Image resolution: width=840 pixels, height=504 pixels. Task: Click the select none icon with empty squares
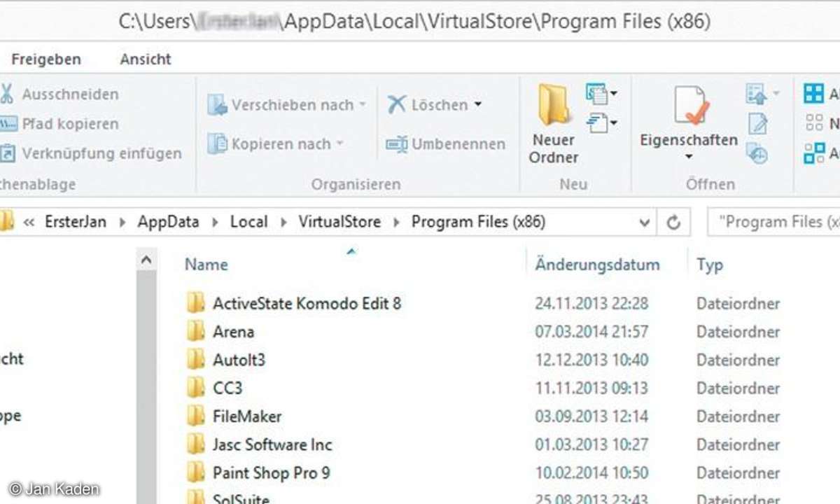pos(814,124)
